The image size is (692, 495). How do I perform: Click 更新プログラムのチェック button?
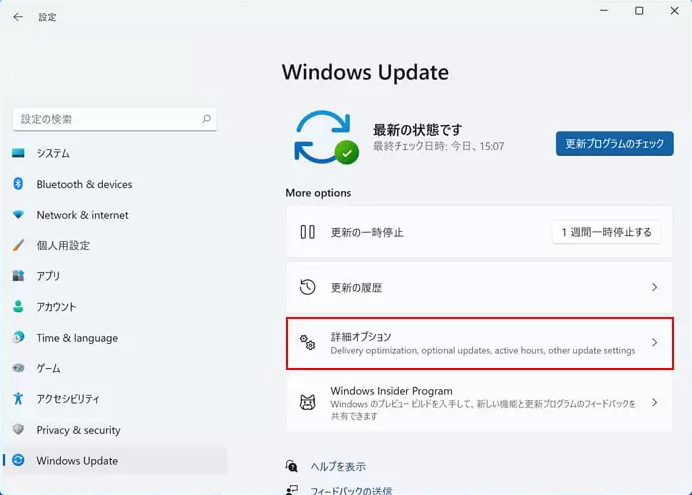coord(614,143)
